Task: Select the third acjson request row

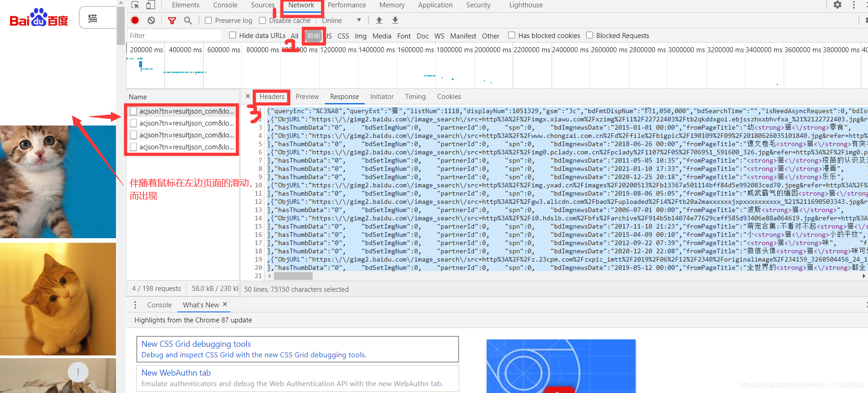Action: (x=182, y=135)
